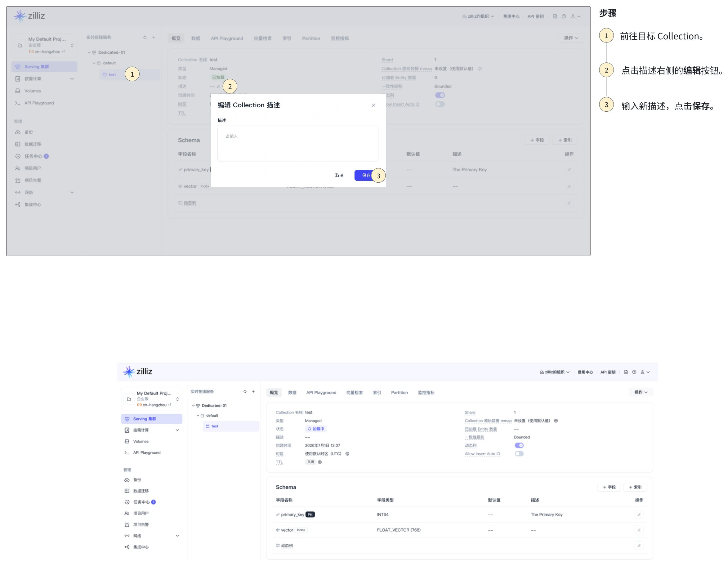Expand 按需计算 in the undimmed sidebar

point(177,430)
